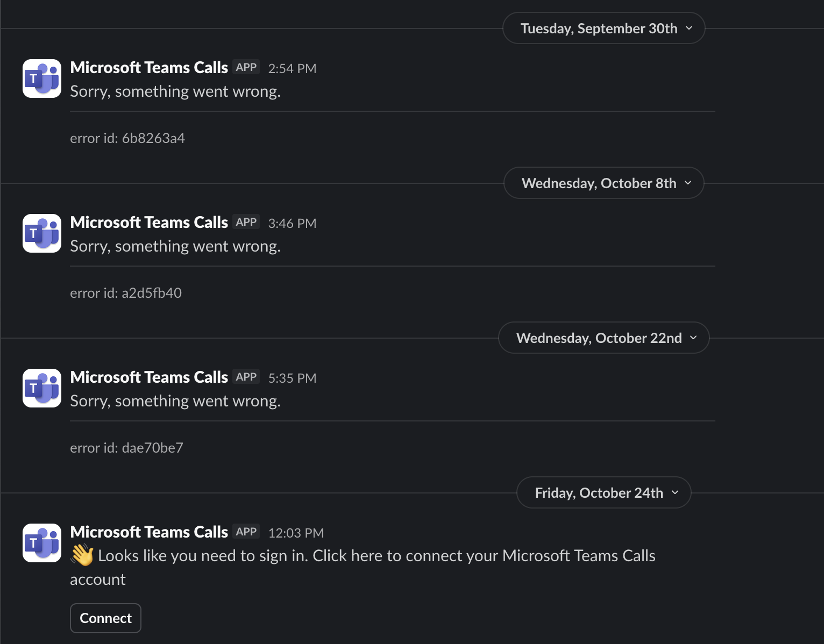The height and width of the screenshot is (644, 824).
Task: Click error id 6b8263a4 text
Action: (127, 139)
